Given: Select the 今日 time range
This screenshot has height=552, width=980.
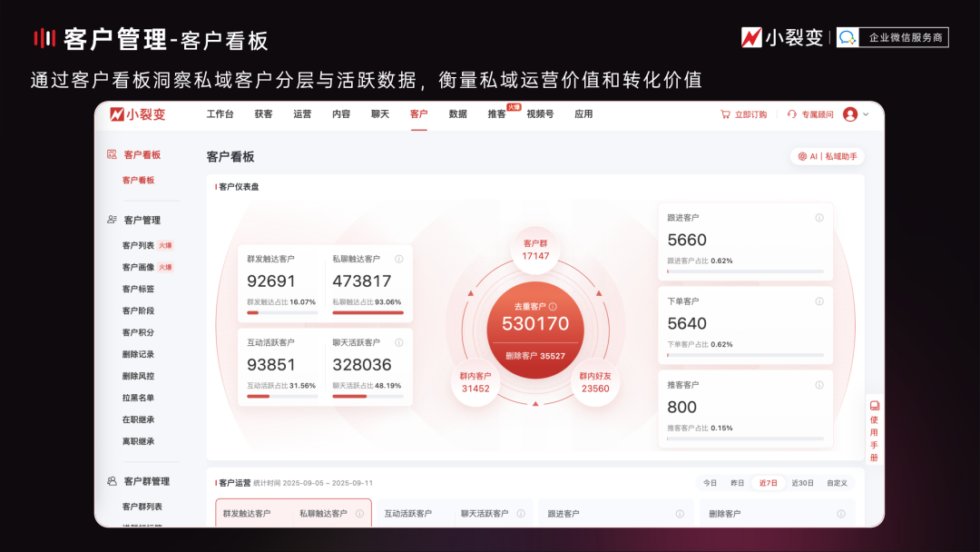Looking at the screenshot, I should pyautogui.click(x=710, y=483).
